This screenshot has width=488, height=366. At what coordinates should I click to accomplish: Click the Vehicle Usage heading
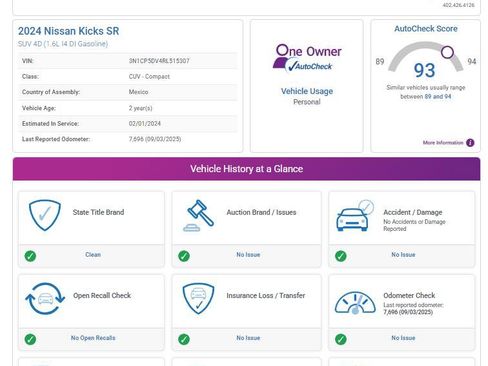coord(307,91)
